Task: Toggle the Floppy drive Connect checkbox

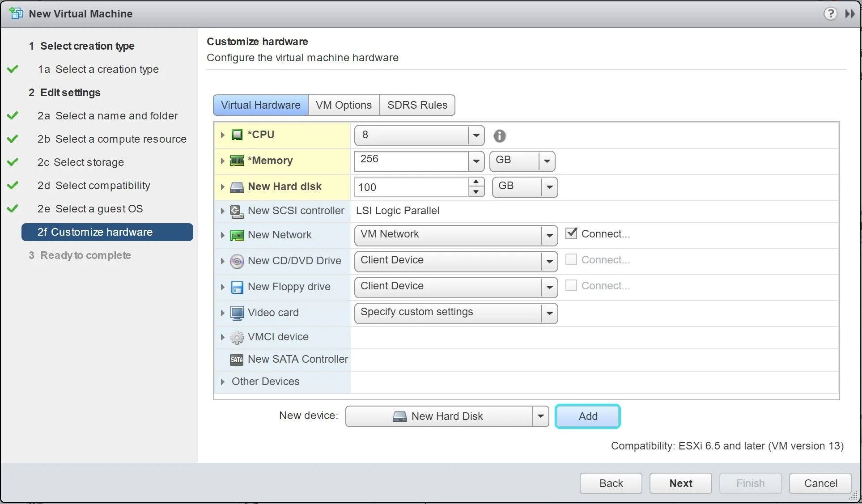Action: 571,285
